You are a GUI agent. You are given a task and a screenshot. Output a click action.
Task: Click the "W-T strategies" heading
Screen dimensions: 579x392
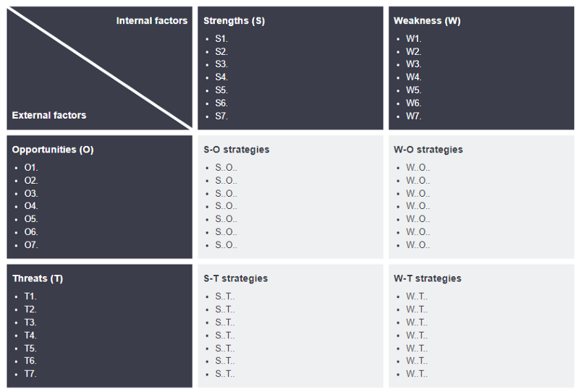click(427, 278)
